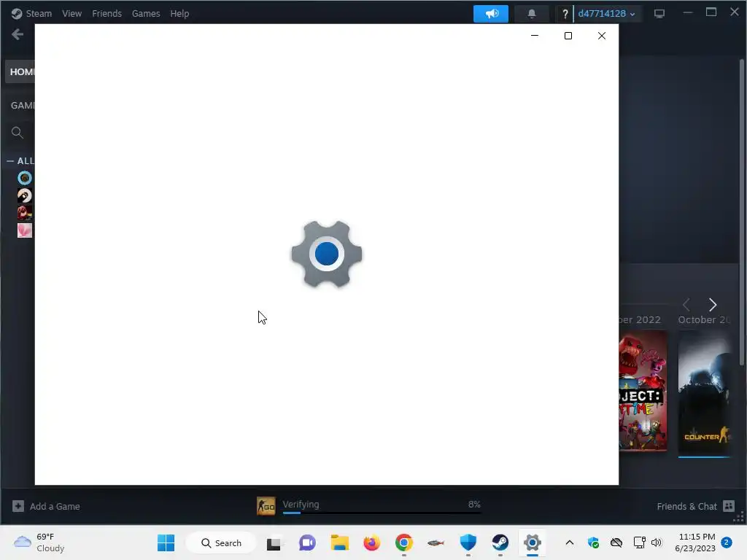Open File Explorer from the taskbar
Image resolution: width=747 pixels, height=560 pixels.
340,542
